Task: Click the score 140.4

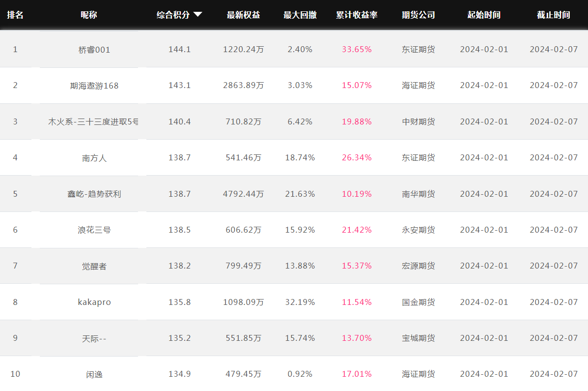Action: 180,121
